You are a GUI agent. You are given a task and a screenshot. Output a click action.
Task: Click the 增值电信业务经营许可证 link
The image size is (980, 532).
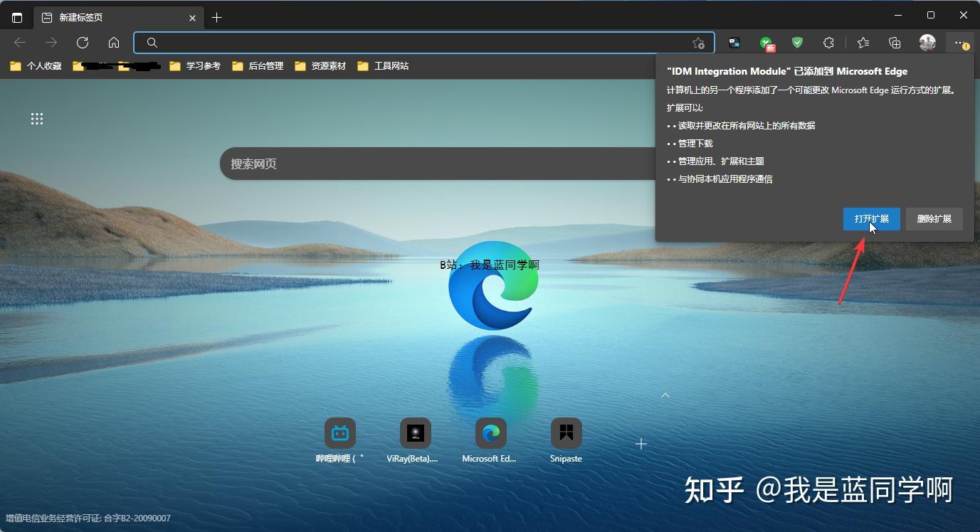89,518
